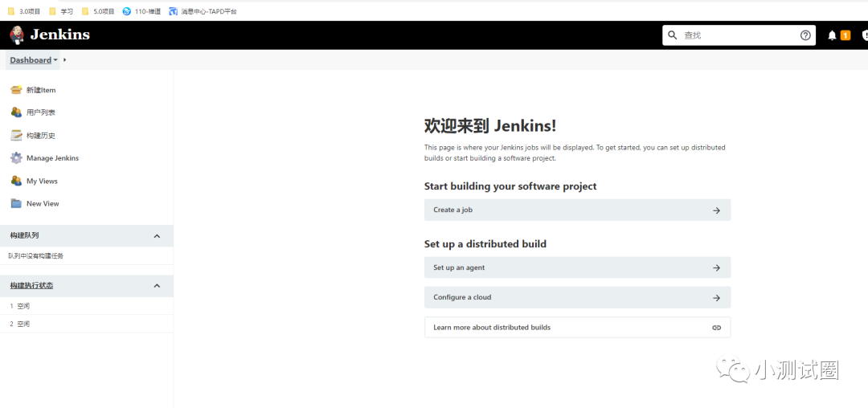Click the Set up a distributed build heading
The image size is (868, 408).
[x=485, y=244]
